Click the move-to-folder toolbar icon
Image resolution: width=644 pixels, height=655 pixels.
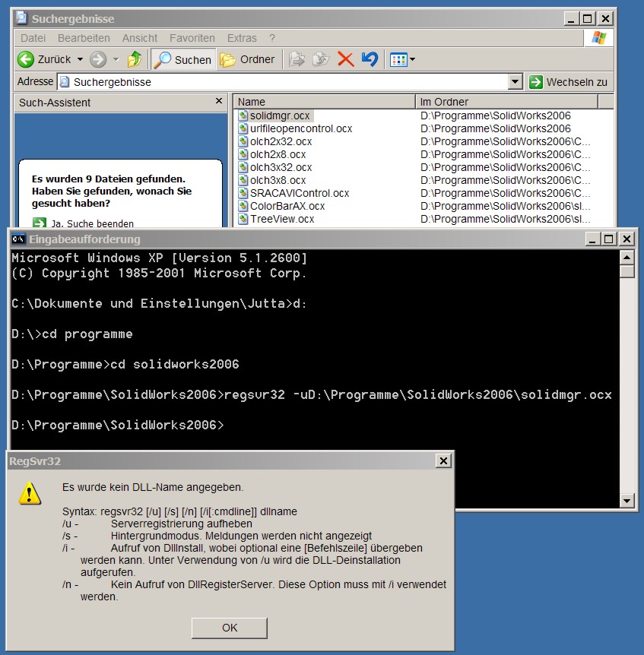297,59
